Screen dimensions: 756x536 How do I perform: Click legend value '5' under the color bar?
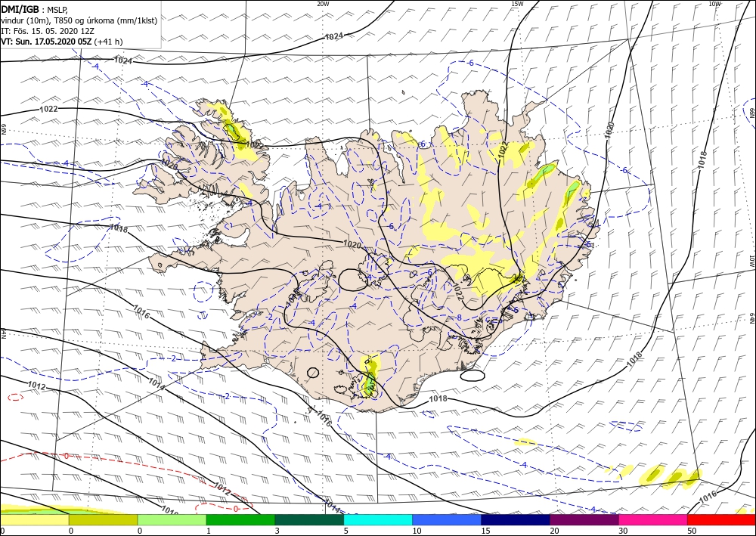(x=346, y=531)
